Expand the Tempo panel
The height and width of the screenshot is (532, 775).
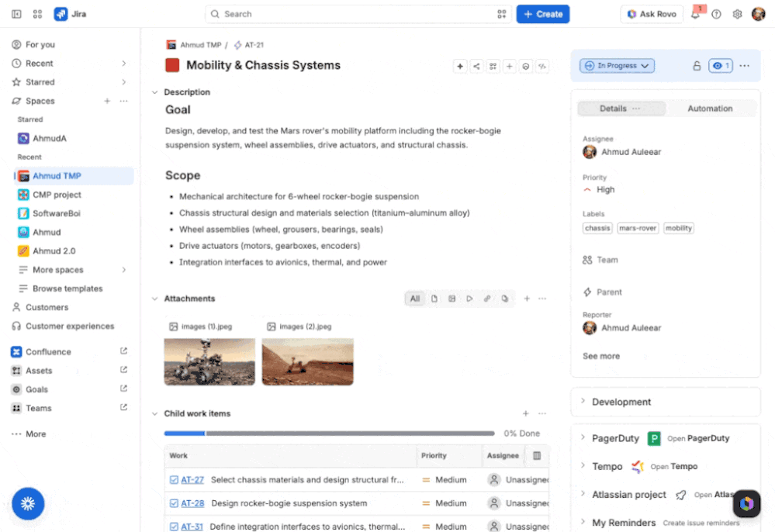point(583,466)
